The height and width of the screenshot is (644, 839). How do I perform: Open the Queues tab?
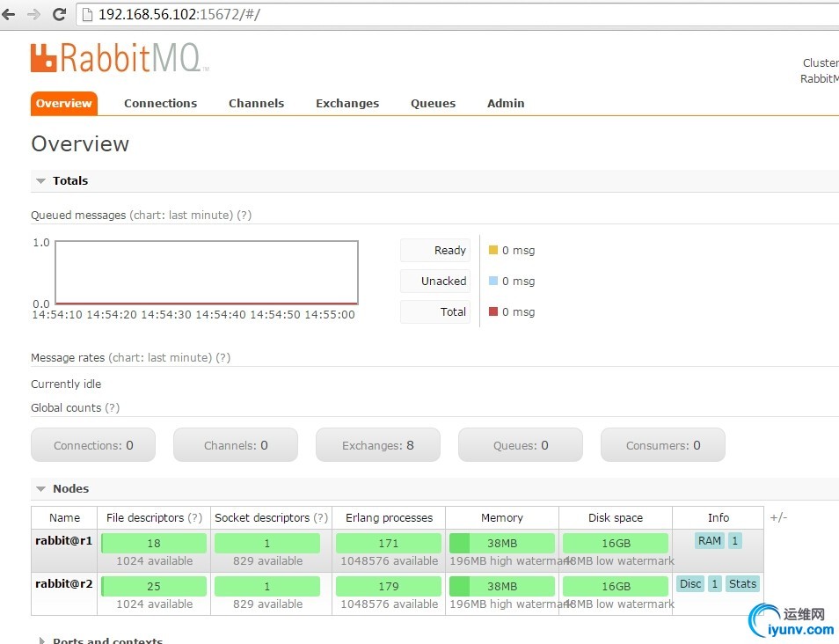point(433,103)
